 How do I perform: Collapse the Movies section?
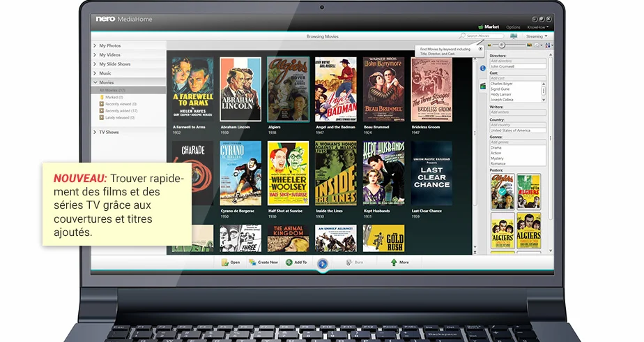coord(95,82)
